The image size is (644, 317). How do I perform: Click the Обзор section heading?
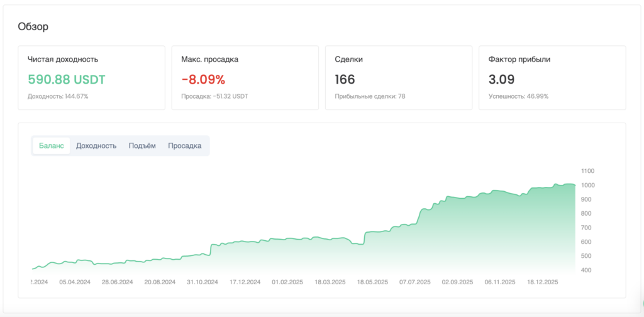pos(33,26)
